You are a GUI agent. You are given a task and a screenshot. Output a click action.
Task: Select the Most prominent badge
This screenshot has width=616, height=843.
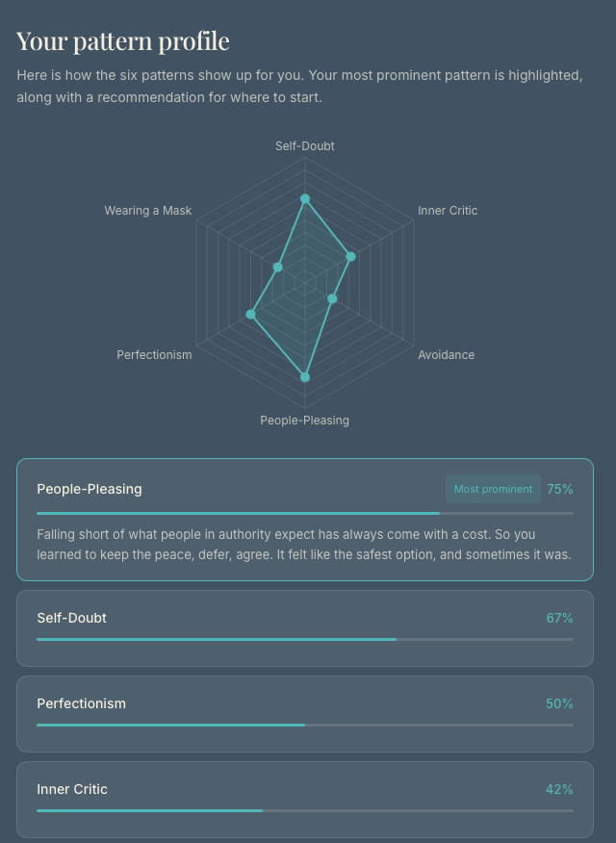click(493, 489)
